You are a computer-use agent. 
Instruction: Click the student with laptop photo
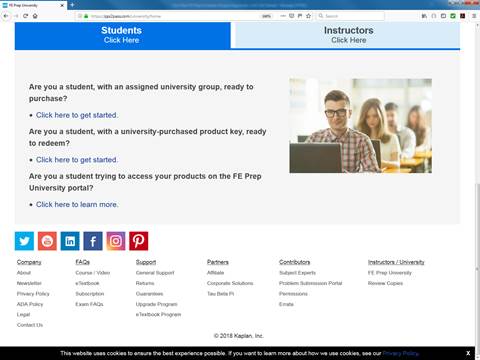[x=360, y=126]
